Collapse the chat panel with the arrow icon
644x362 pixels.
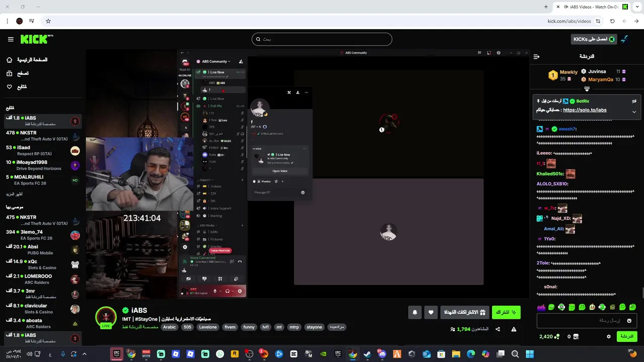pos(536,57)
